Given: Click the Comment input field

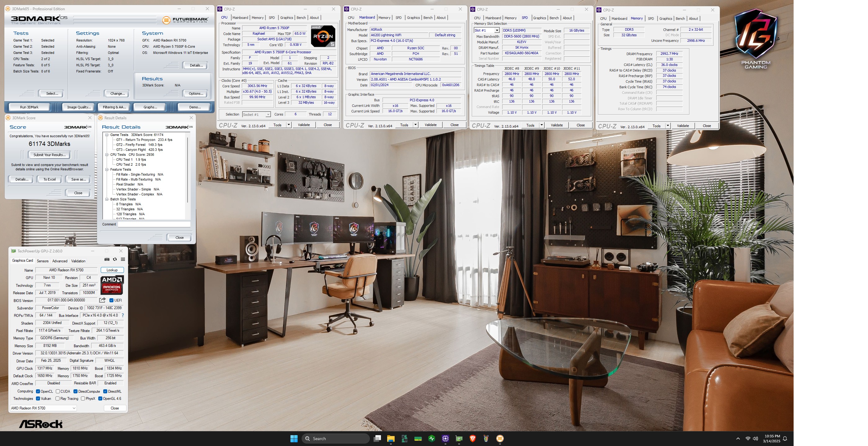Looking at the screenshot, I should point(154,224).
